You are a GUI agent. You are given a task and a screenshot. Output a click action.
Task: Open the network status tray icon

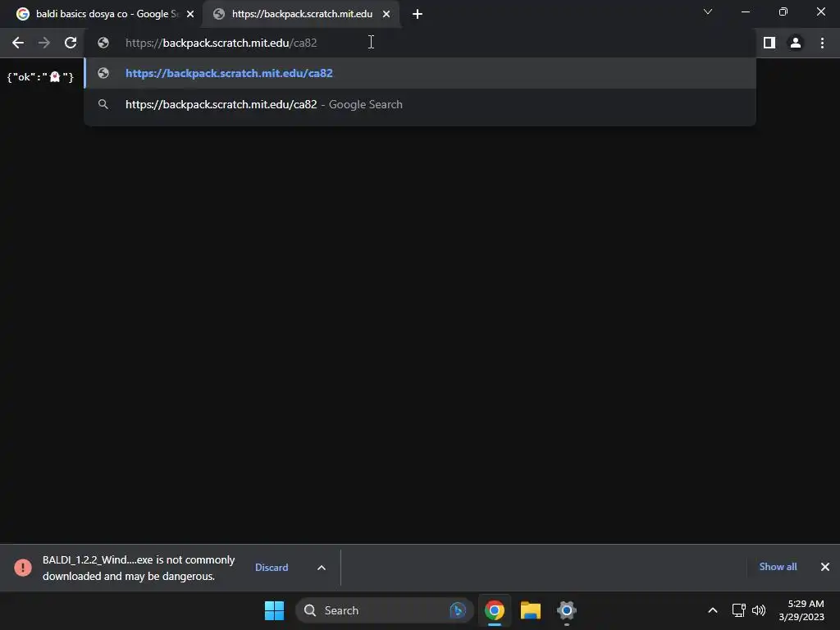738,610
